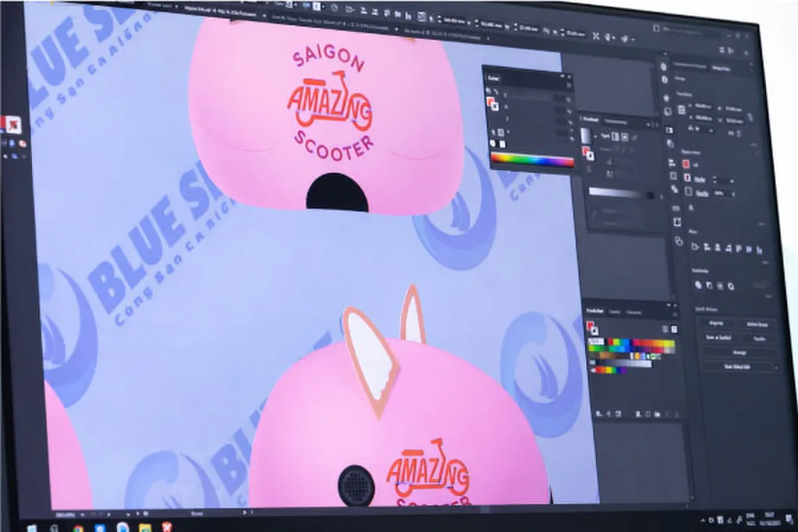
Task: Click the gradient slider bar in Gradient panel
Action: pyautogui.click(x=620, y=193)
